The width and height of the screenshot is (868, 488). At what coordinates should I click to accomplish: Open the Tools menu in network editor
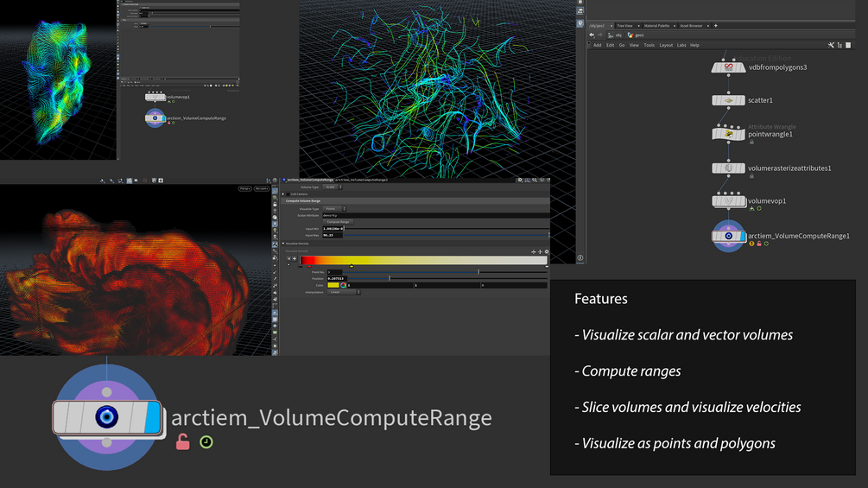(x=649, y=46)
